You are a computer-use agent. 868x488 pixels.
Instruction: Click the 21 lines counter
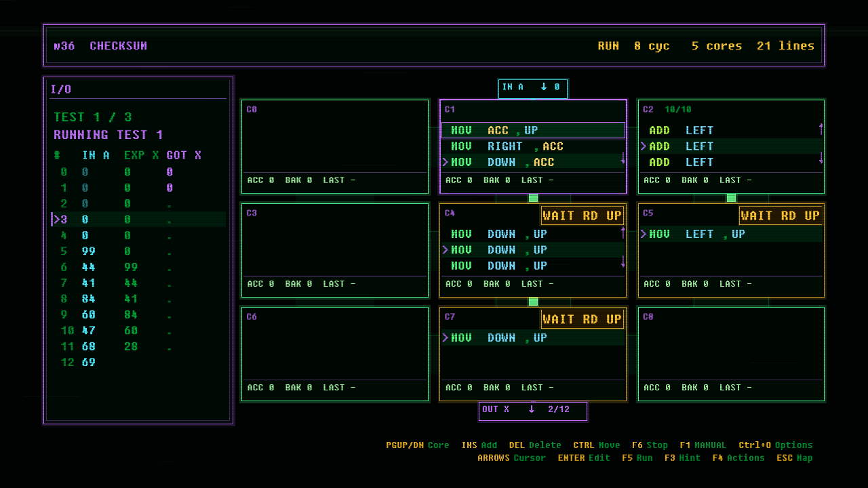pos(786,46)
